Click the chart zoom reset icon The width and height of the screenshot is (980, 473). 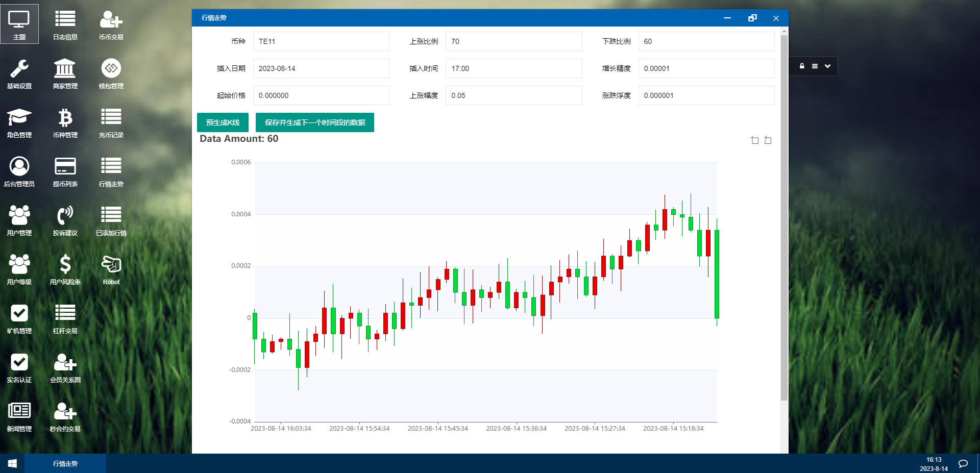tap(768, 140)
